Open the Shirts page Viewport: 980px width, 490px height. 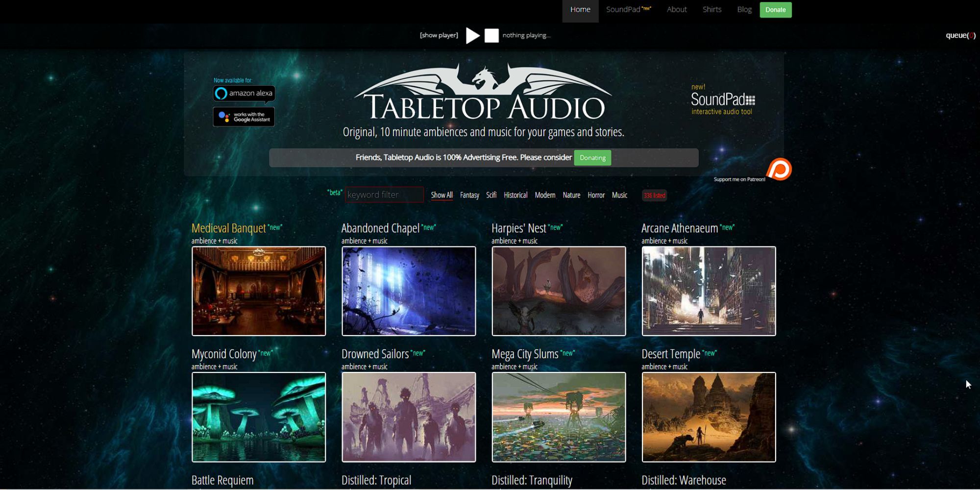point(712,10)
